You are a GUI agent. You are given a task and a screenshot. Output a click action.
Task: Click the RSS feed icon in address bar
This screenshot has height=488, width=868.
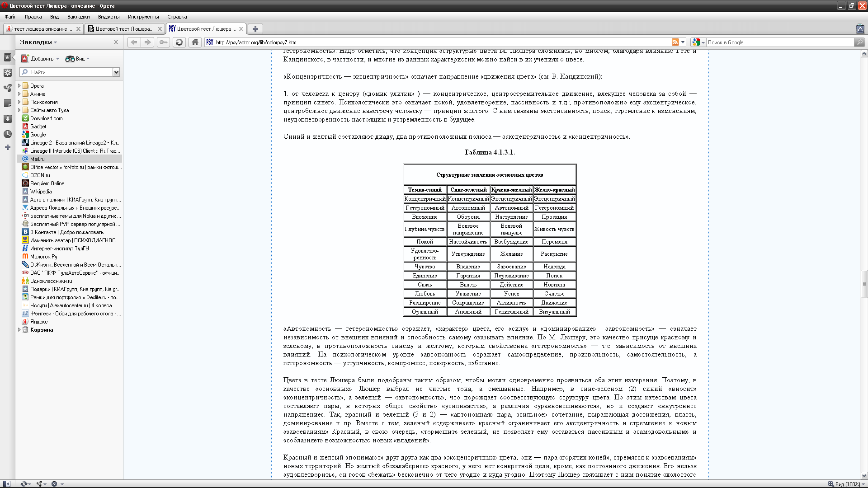point(675,42)
